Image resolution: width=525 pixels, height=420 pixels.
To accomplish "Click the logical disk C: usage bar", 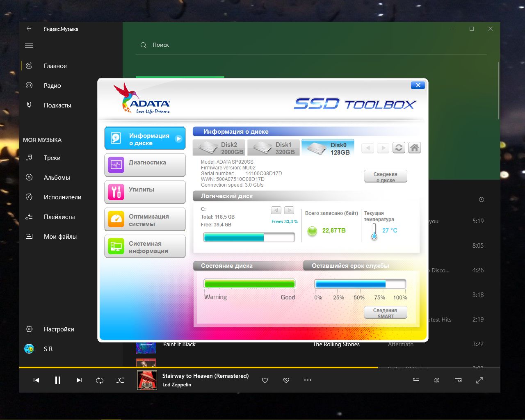I will coord(249,237).
